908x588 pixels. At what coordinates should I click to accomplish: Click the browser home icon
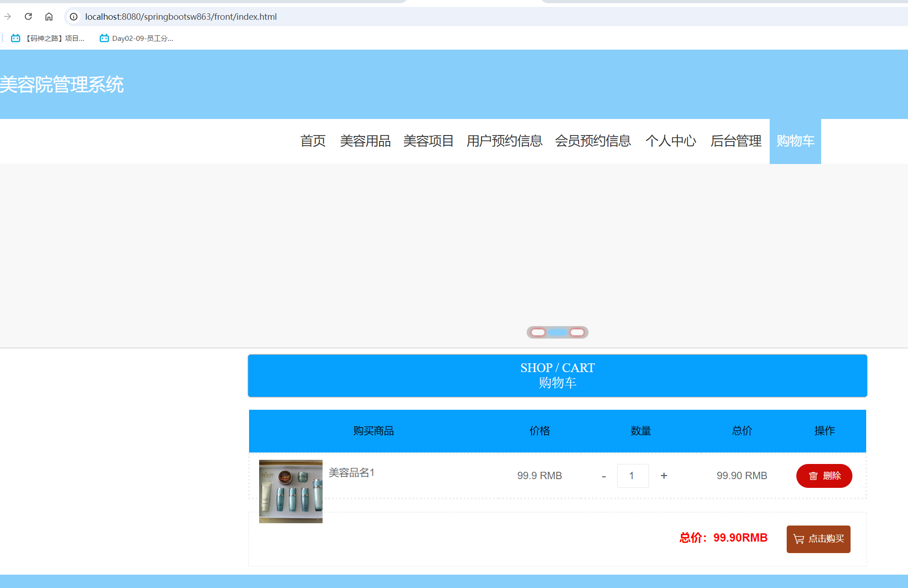tap(49, 17)
